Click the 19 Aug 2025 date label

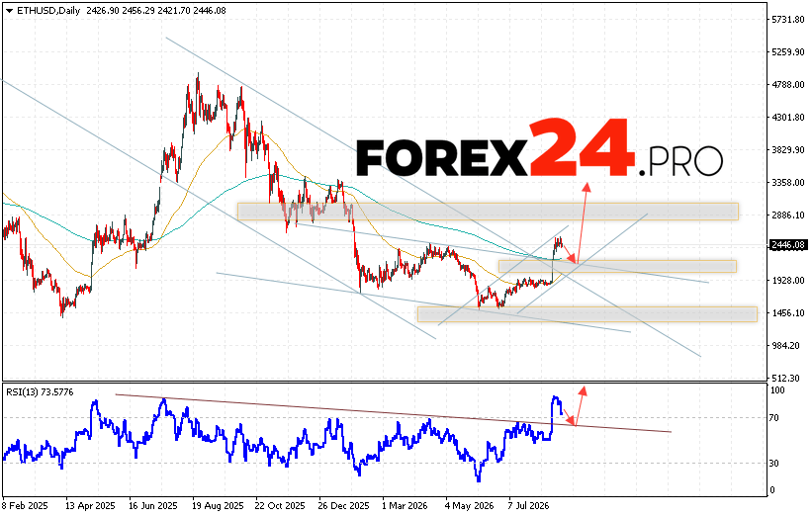pos(218,505)
